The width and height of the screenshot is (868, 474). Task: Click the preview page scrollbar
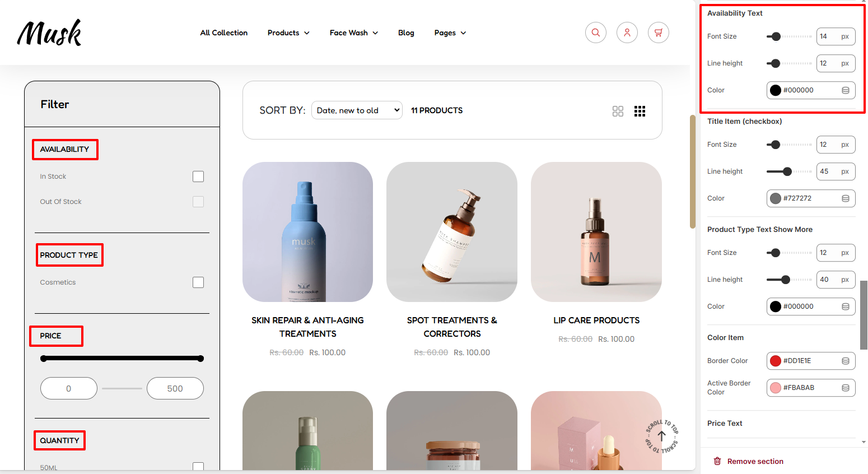[x=693, y=171]
